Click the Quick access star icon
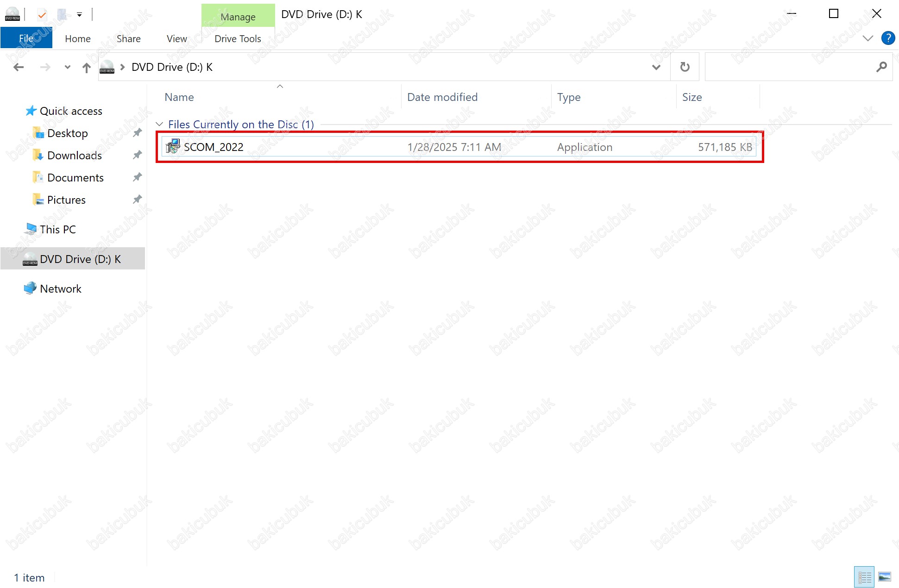This screenshot has width=899, height=588. coord(31,111)
